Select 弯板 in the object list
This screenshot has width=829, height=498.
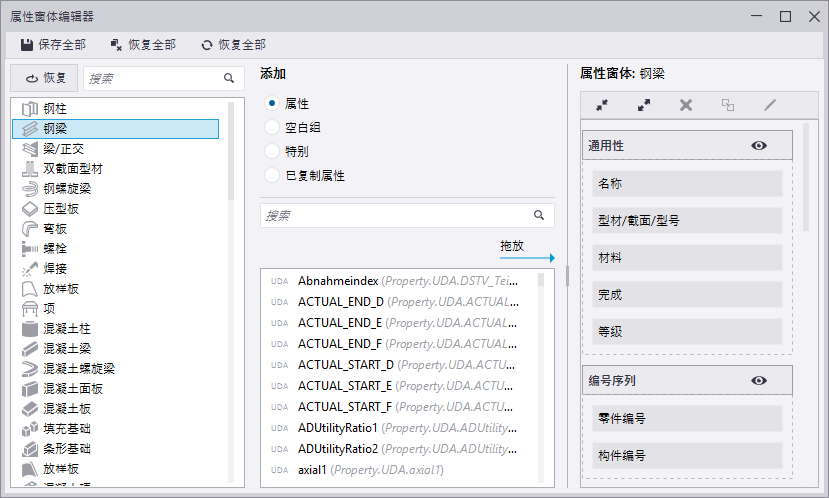click(x=115, y=229)
